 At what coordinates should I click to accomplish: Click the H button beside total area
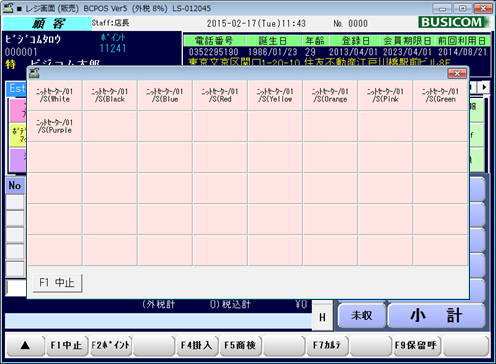click(322, 317)
